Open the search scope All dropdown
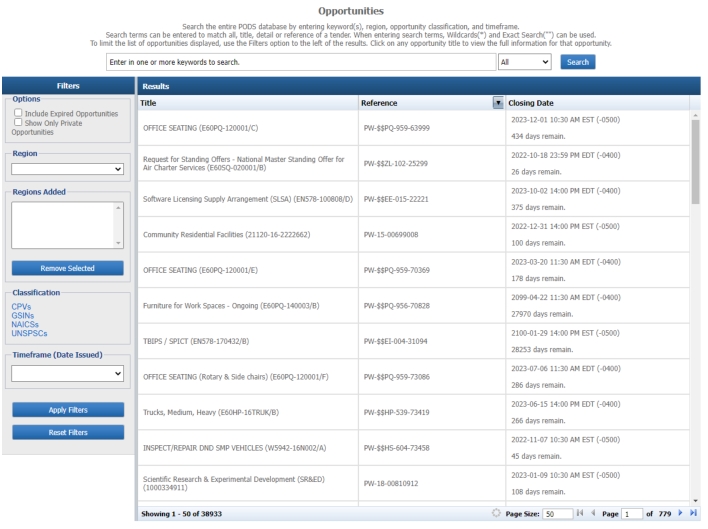This screenshot has width=708, height=529. click(525, 62)
